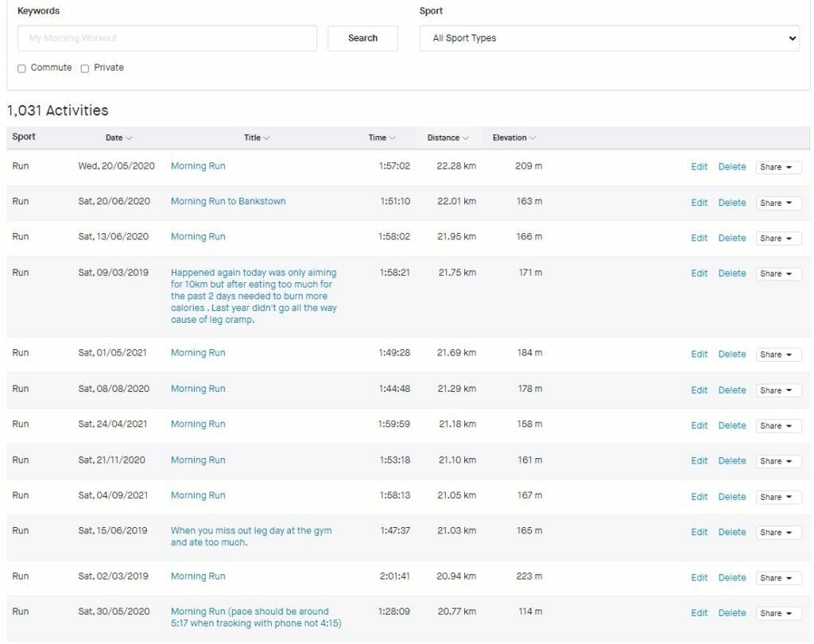Image resolution: width=814 pixels, height=644 pixels.
Task: Open the run about burning extra calories
Action: click(x=253, y=297)
